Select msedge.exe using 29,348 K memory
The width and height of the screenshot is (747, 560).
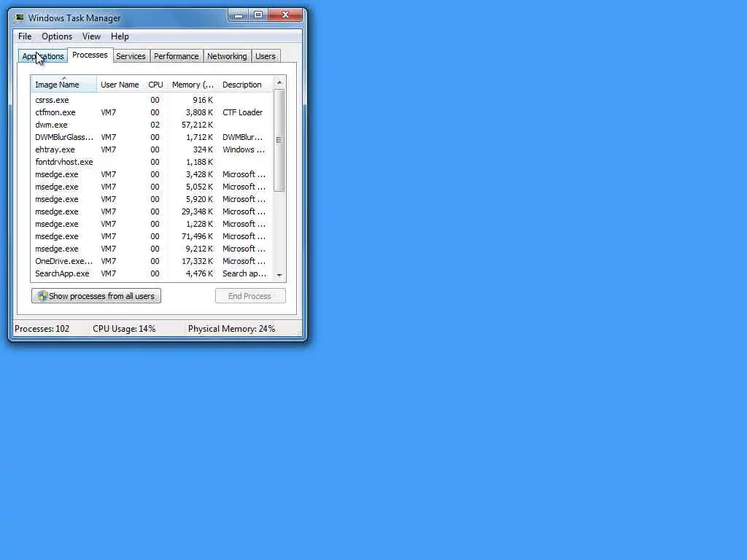pyautogui.click(x=152, y=211)
